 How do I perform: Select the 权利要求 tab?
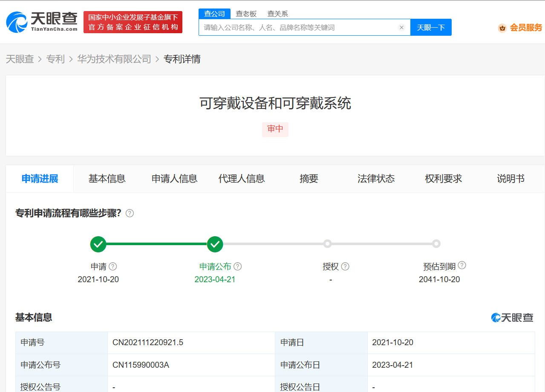click(x=444, y=179)
